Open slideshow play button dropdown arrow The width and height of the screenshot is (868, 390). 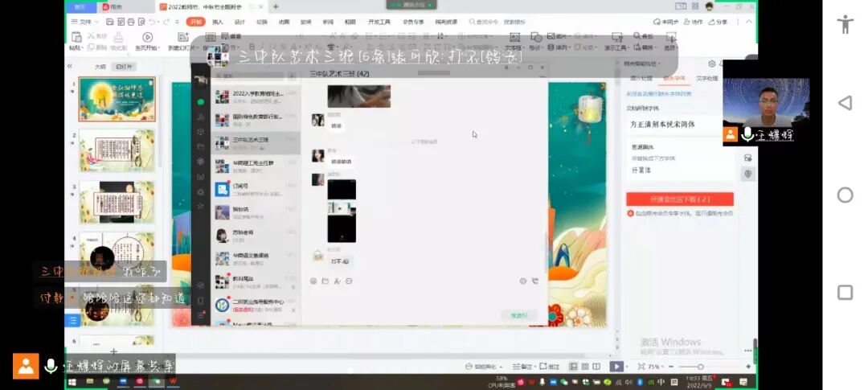[627, 367]
